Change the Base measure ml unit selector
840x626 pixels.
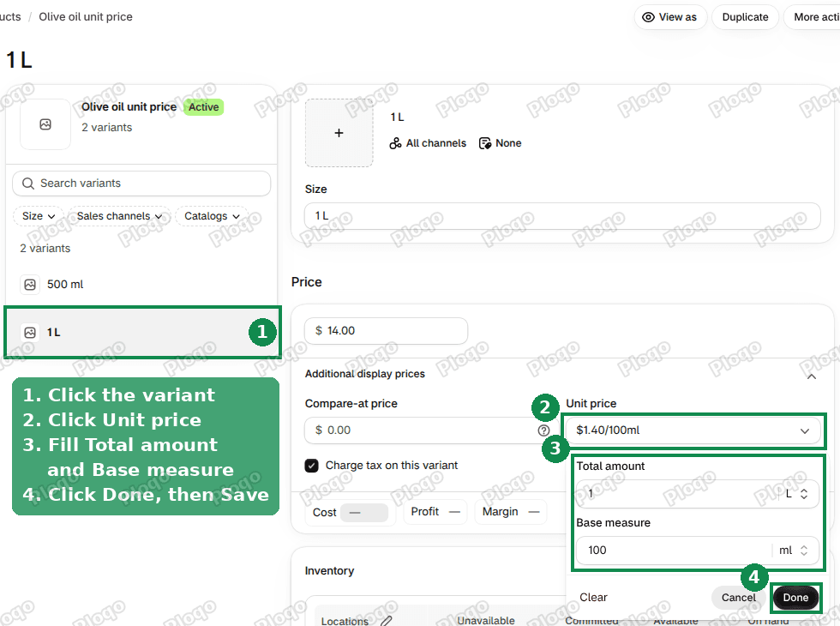pos(794,551)
